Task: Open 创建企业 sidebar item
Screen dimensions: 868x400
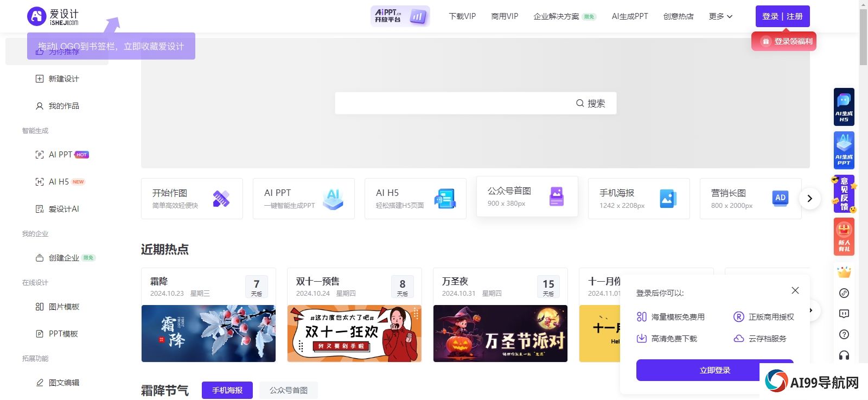Action: pyautogui.click(x=65, y=258)
